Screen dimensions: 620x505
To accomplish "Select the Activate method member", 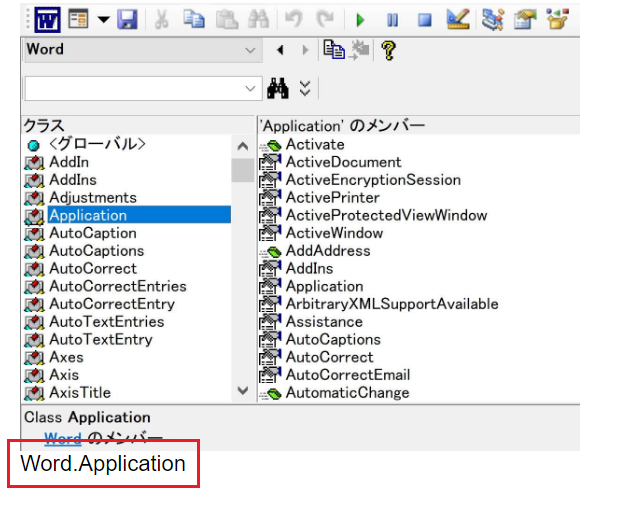I will [315, 145].
